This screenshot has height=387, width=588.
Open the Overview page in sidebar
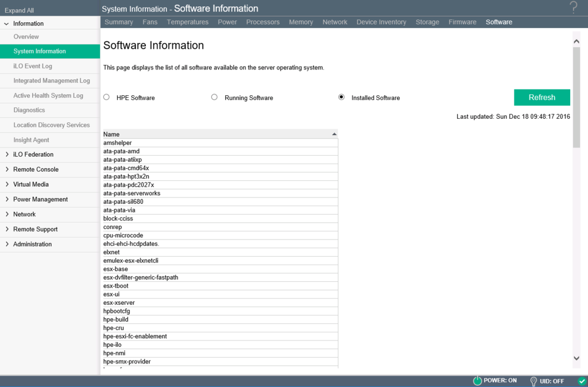tap(26, 36)
